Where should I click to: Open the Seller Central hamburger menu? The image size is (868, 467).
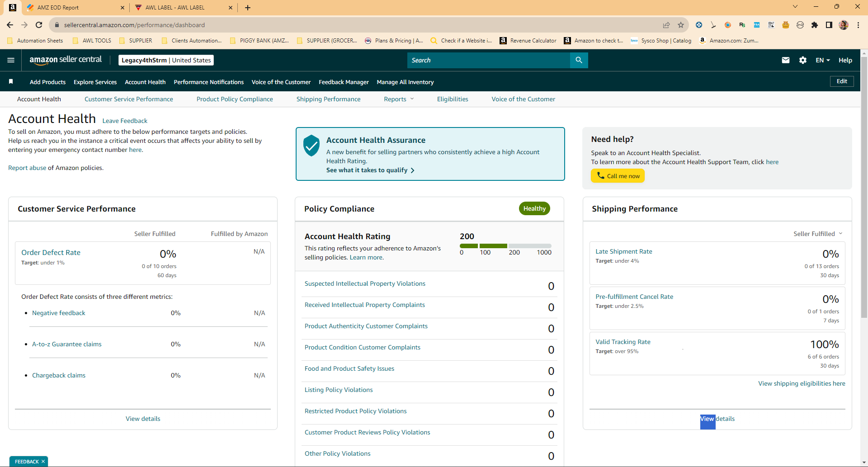[11, 60]
